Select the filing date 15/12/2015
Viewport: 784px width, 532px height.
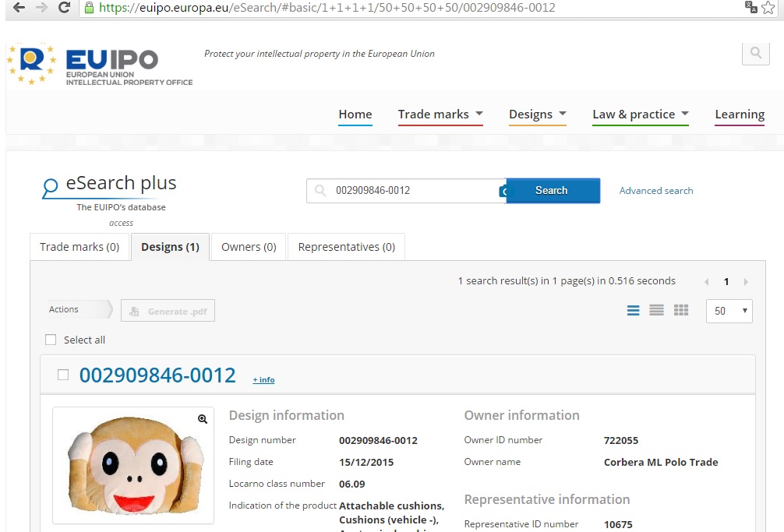click(366, 462)
